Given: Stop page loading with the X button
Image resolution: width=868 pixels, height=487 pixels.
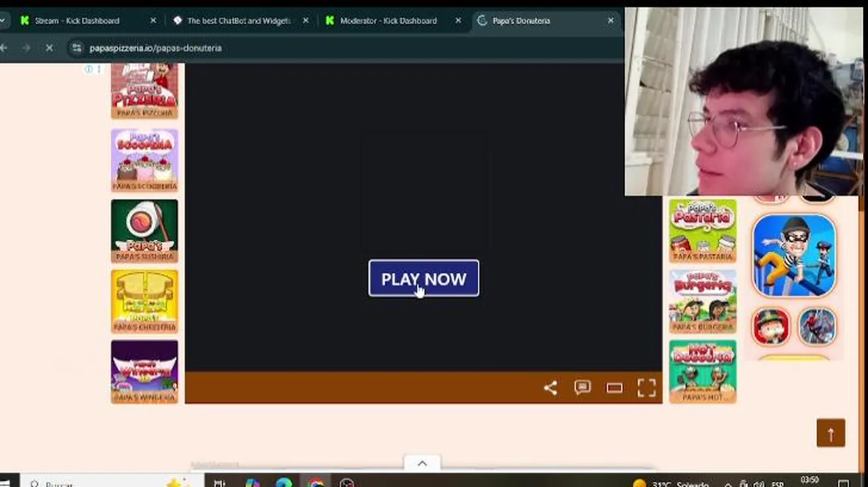Looking at the screenshot, I should tap(49, 48).
